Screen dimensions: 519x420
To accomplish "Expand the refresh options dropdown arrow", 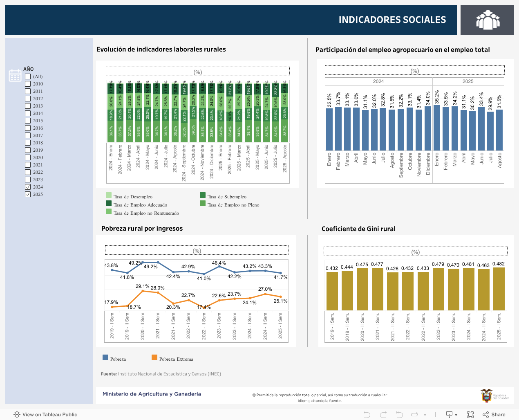I will click(425, 415).
